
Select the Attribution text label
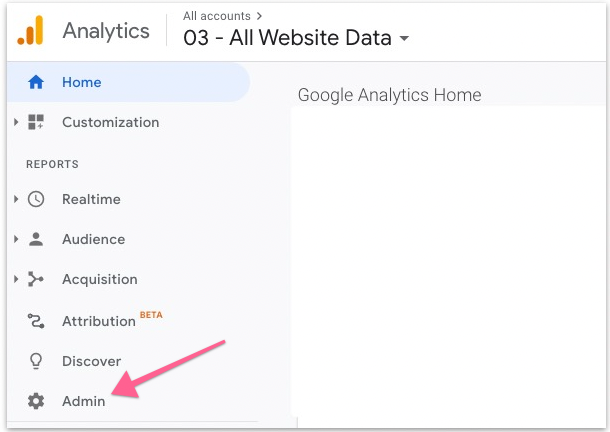point(98,321)
